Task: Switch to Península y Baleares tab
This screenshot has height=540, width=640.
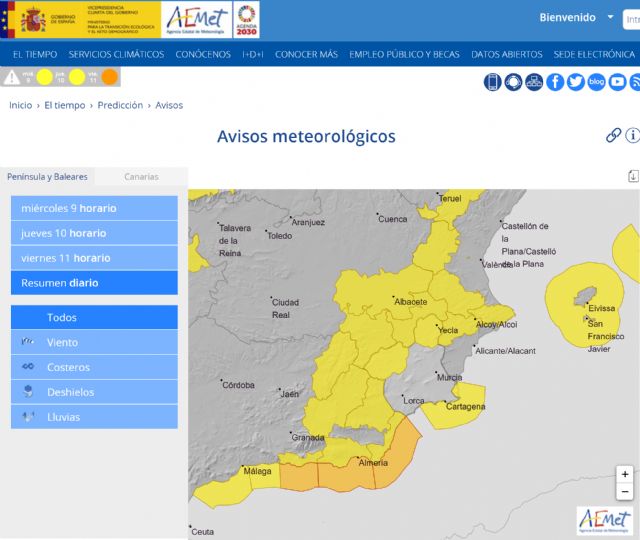Action: (47, 177)
